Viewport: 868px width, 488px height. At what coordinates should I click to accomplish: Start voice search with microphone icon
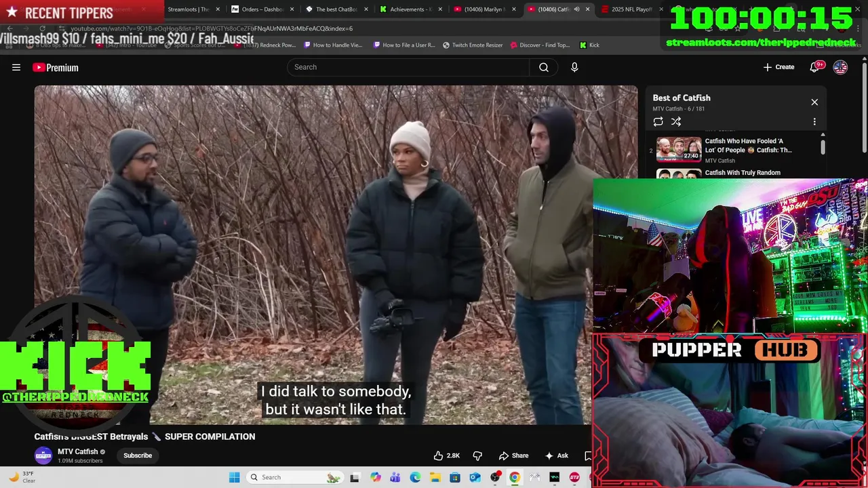click(x=574, y=67)
